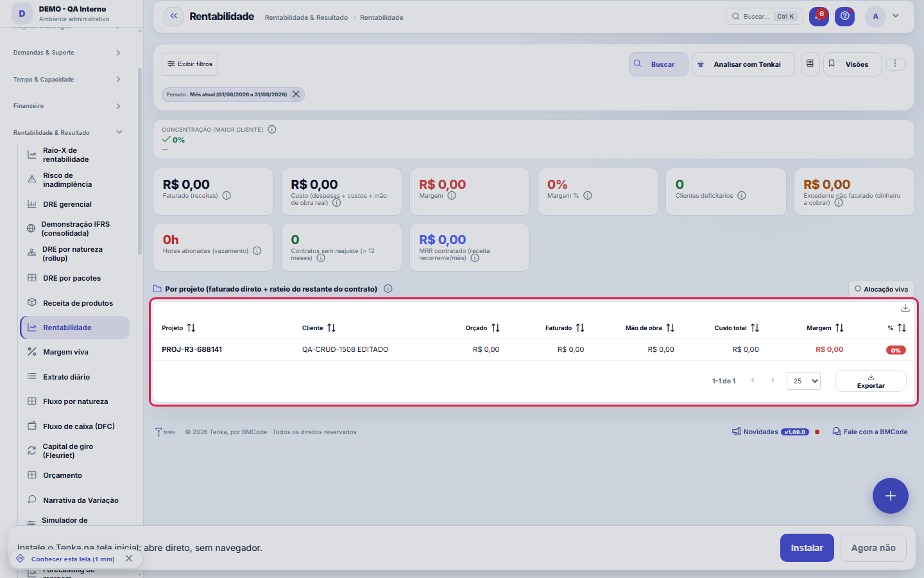Show info icon for Horas abonadas

pyautogui.click(x=257, y=251)
